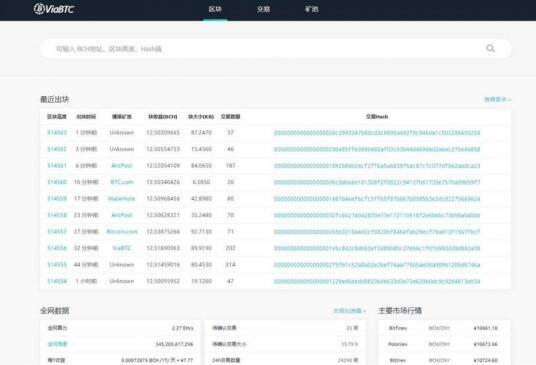Image resolution: width=536 pixels, height=365 pixels.
Task: Open the hash link of block 514559
Action: point(377,199)
